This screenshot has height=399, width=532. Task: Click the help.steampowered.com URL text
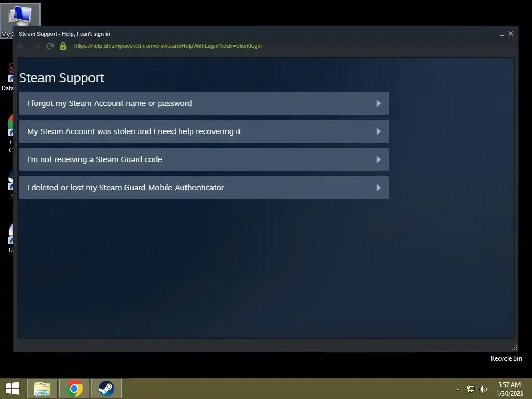tap(168, 46)
